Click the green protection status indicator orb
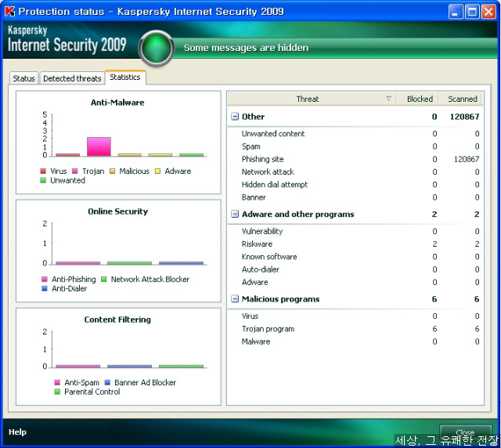 tap(157, 49)
